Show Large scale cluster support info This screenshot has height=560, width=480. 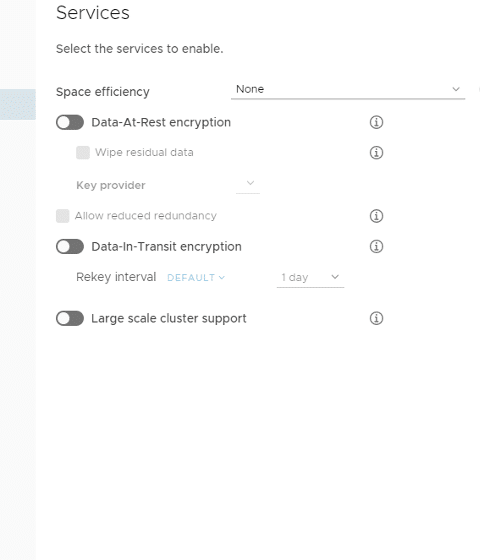(376, 318)
